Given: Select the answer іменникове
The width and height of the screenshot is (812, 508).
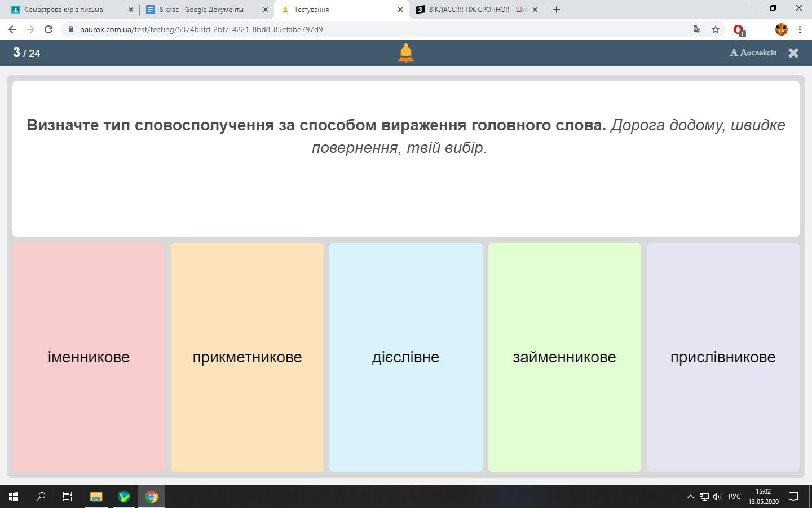Looking at the screenshot, I should click(89, 357).
